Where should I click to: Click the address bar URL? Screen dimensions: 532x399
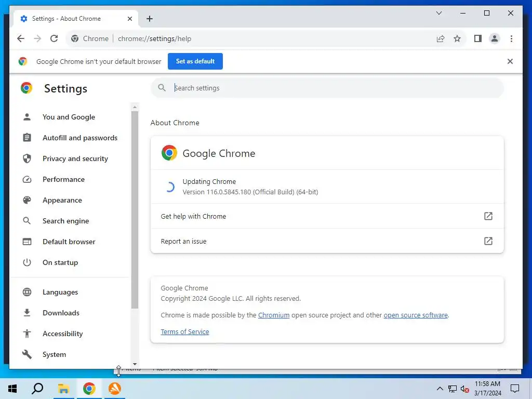tap(155, 38)
